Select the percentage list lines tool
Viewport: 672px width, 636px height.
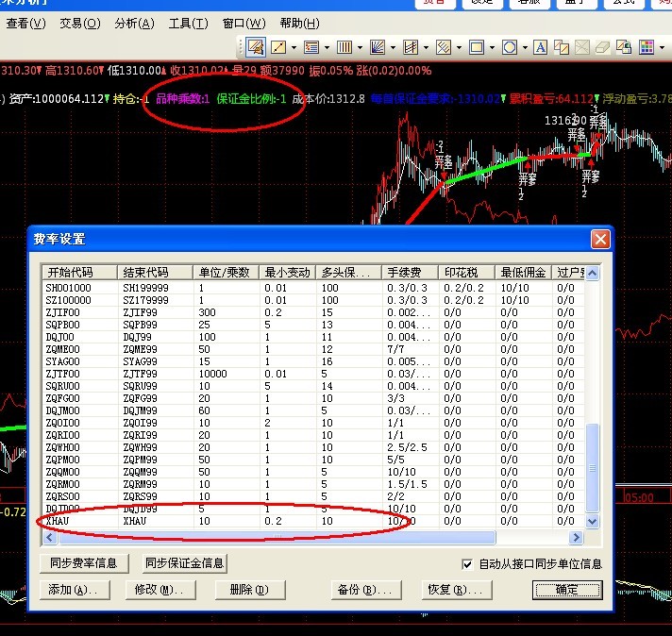coord(311,47)
